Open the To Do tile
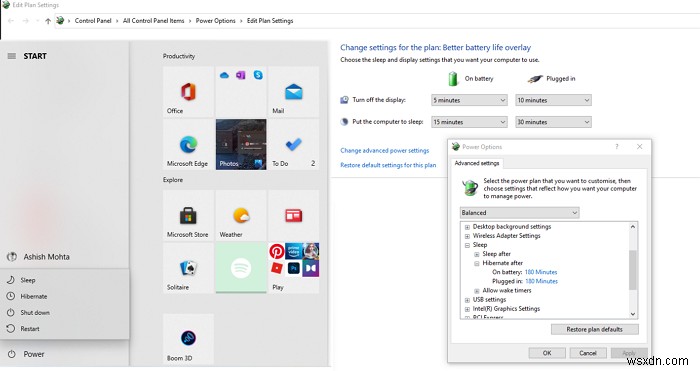The height and width of the screenshot is (371, 700). click(293, 144)
